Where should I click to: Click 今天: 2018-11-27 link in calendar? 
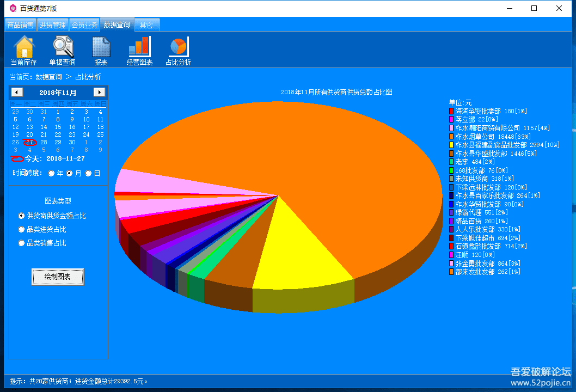click(x=54, y=158)
